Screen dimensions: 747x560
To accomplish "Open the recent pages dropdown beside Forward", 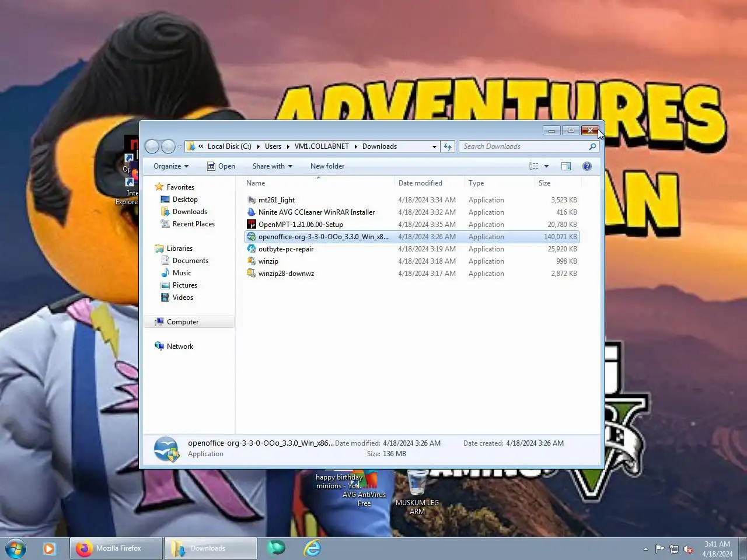I will (x=180, y=147).
